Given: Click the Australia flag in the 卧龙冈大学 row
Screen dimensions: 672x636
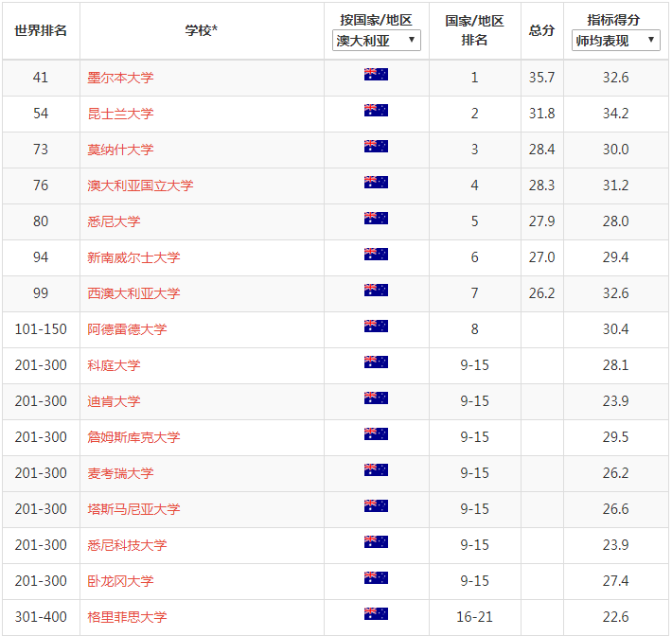Looking at the screenshot, I should point(376,578).
